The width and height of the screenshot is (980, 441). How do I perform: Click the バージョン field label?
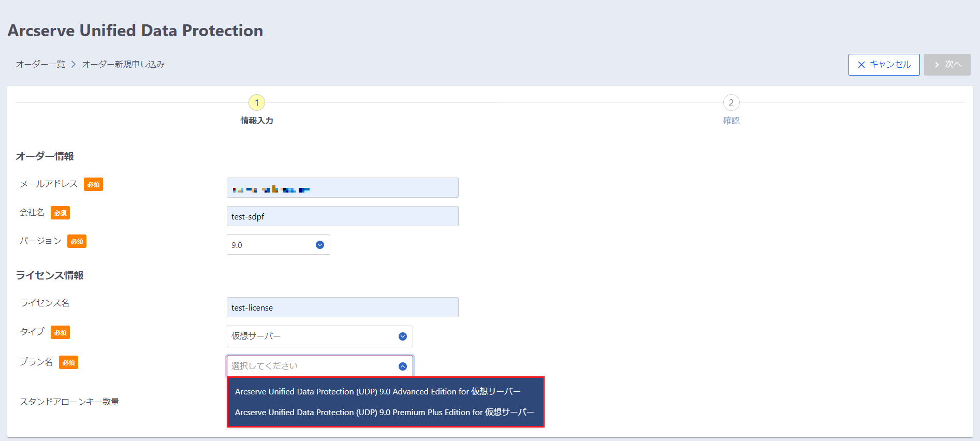point(40,241)
